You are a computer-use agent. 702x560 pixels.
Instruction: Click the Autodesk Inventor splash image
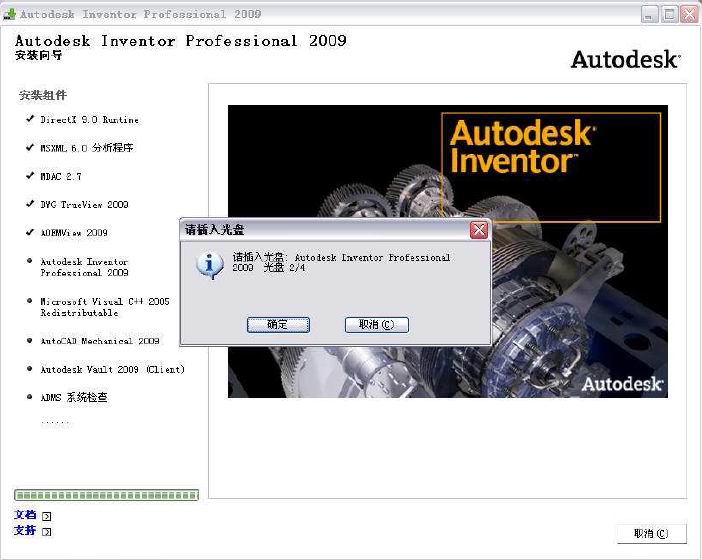coord(448,251)
